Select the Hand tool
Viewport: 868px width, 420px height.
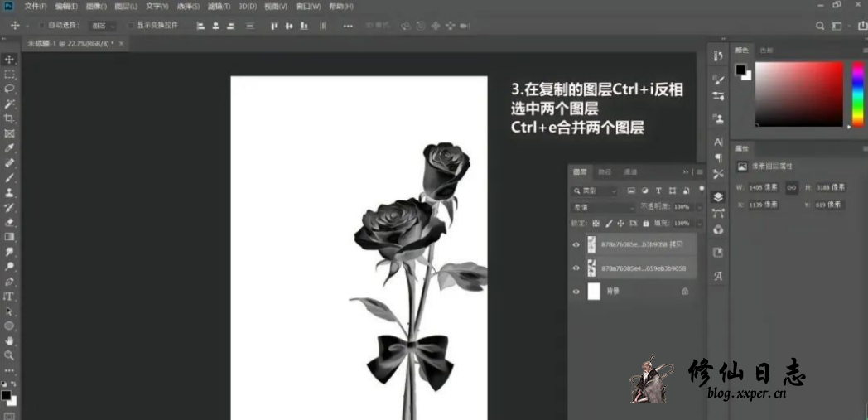(10, 340)
